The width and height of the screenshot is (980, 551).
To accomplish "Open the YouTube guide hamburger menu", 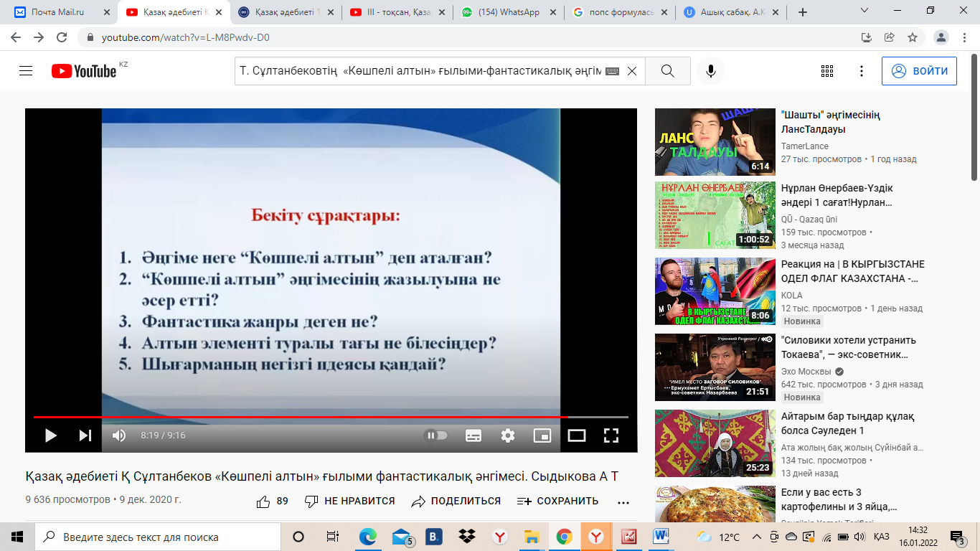I will [x=26, y=71].
